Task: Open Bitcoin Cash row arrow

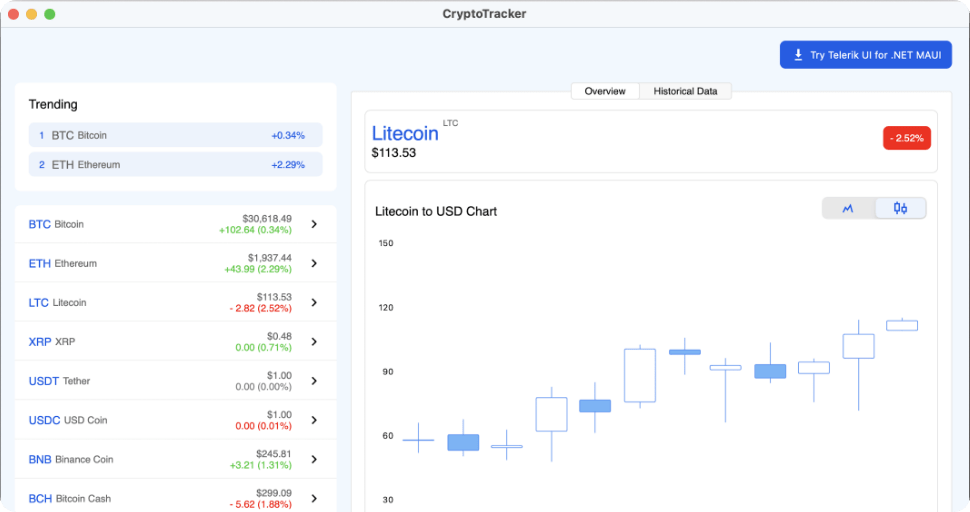Action: tap(314, 498)
